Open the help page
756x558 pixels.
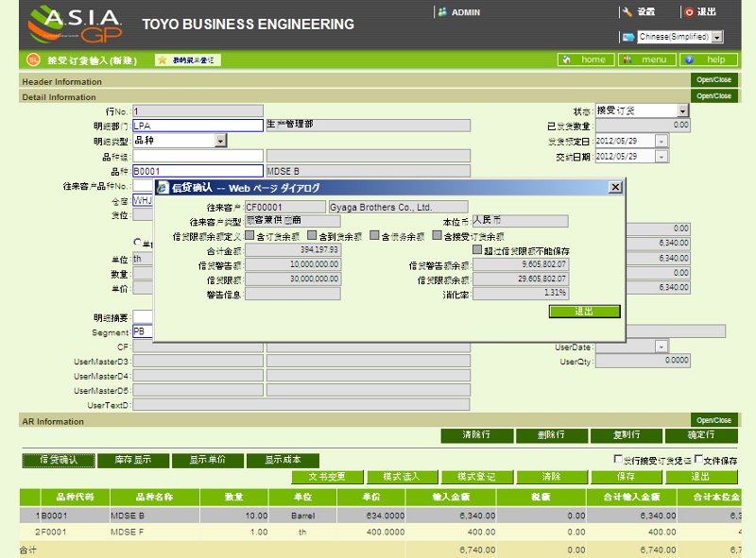[708, 59]
